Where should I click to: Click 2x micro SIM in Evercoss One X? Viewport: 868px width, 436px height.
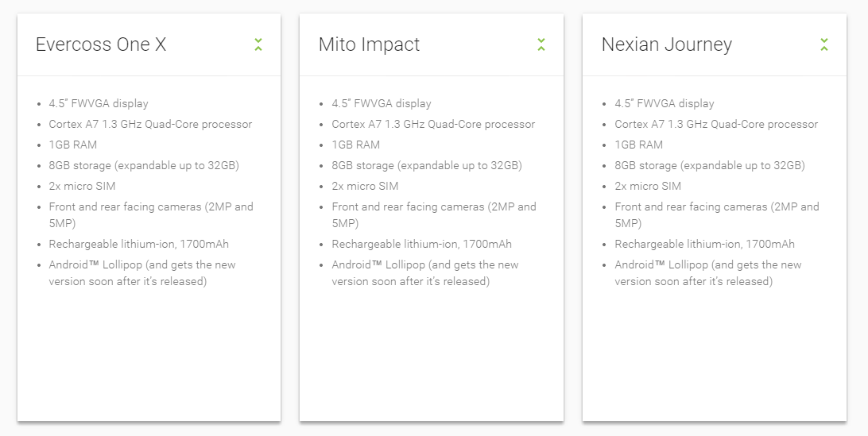[82, 186]
